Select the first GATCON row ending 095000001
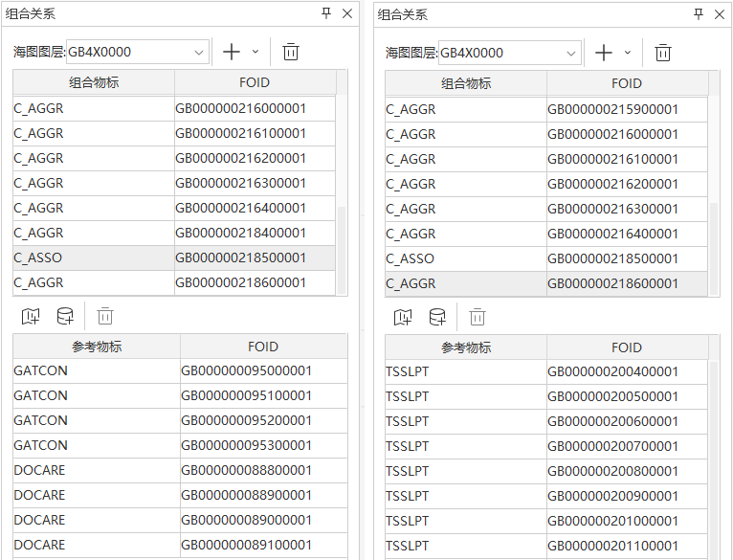The width and height of the screenshot is (733, 560). (x=96, y=370)
